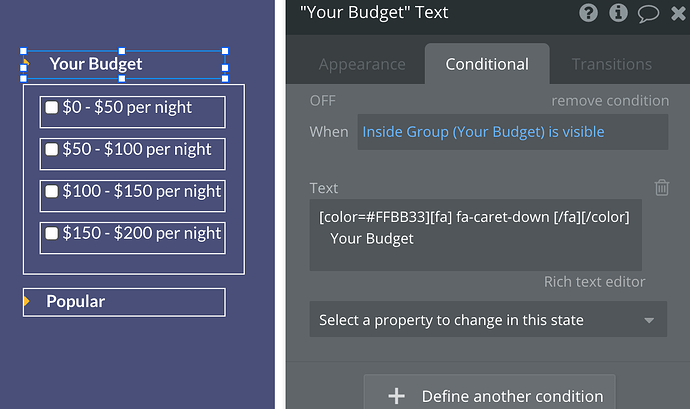Image resolution: width=690 pixels, height=409 pixels.
Task: Close the Your Budget Text panel
Action: (677, 13)
